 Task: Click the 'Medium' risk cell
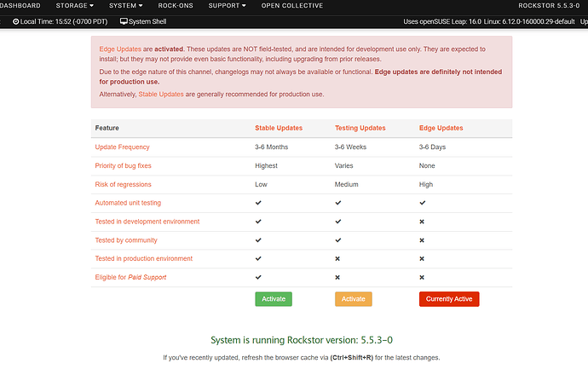pyautogui.click(x=347, y=184)
